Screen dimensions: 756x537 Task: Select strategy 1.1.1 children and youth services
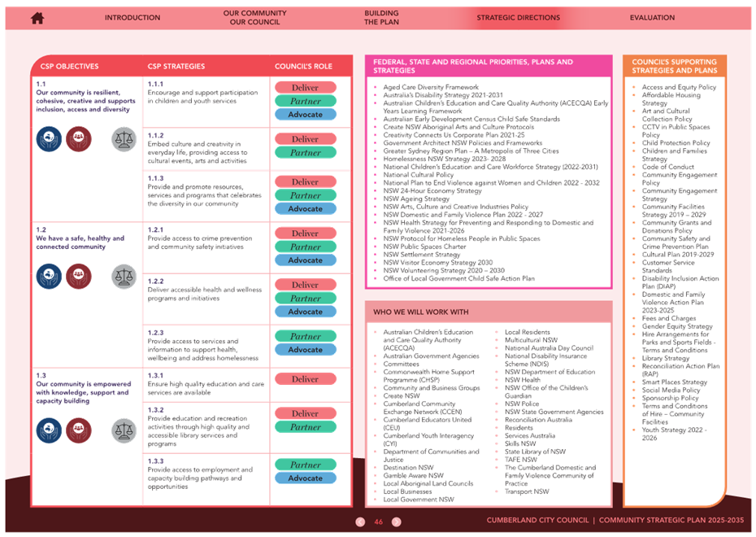[202, 97]
